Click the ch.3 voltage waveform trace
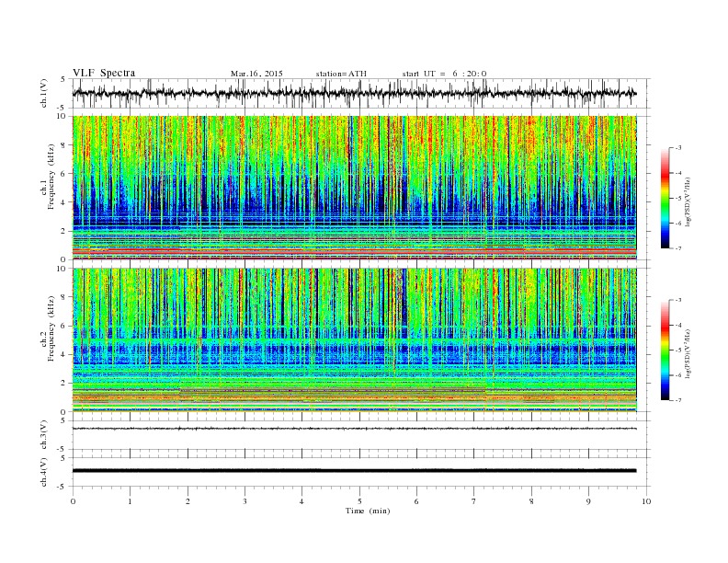 pos(354,429)
